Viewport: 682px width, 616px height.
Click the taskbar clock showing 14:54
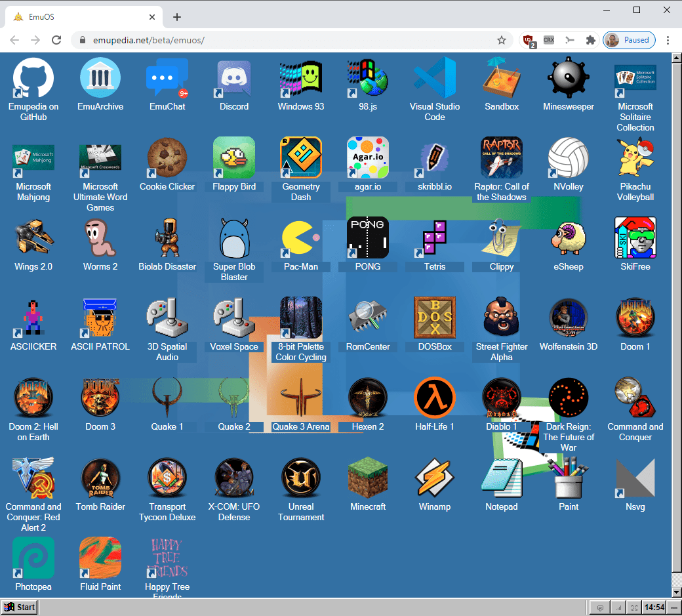click(654, 607)
